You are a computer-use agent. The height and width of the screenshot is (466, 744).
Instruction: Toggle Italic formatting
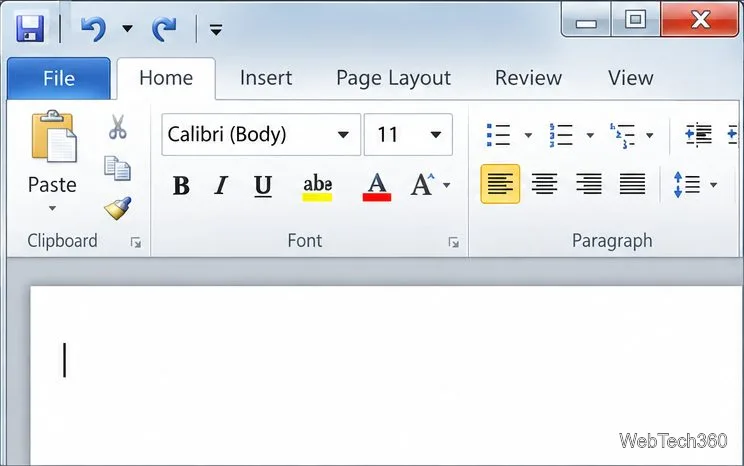click(x=221, y=185)
